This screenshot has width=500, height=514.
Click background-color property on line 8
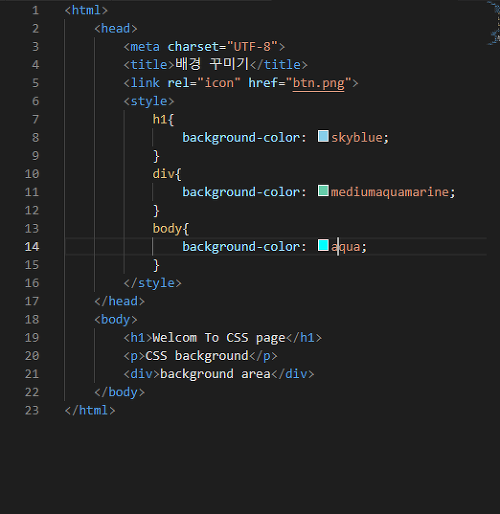click(x=240, y=138)
